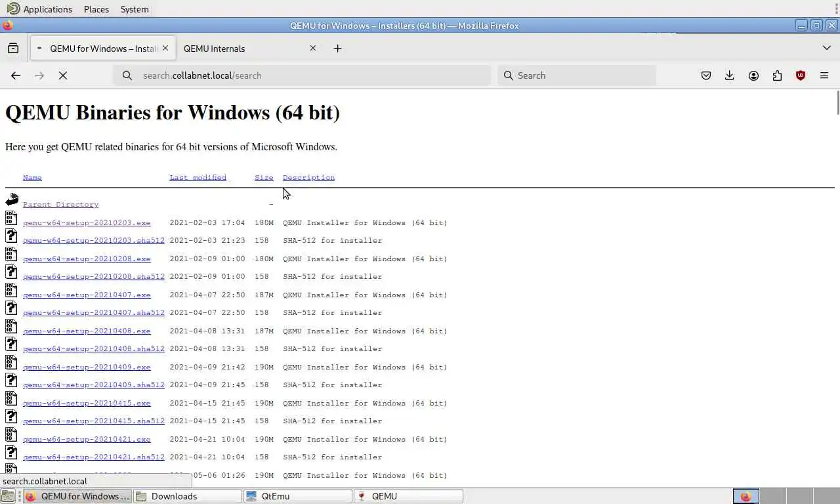The image size is (840, 504).
Task: Open the Extensions puzzle icon
Action: click(x=777, y=75)
